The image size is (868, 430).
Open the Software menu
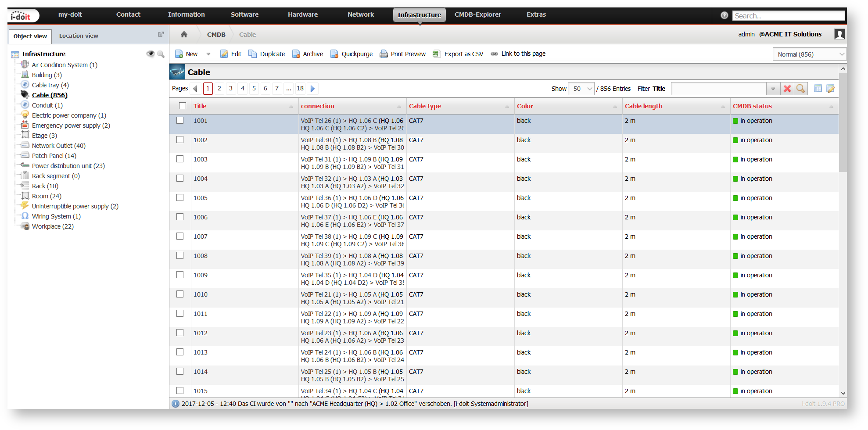coord(244,14)
